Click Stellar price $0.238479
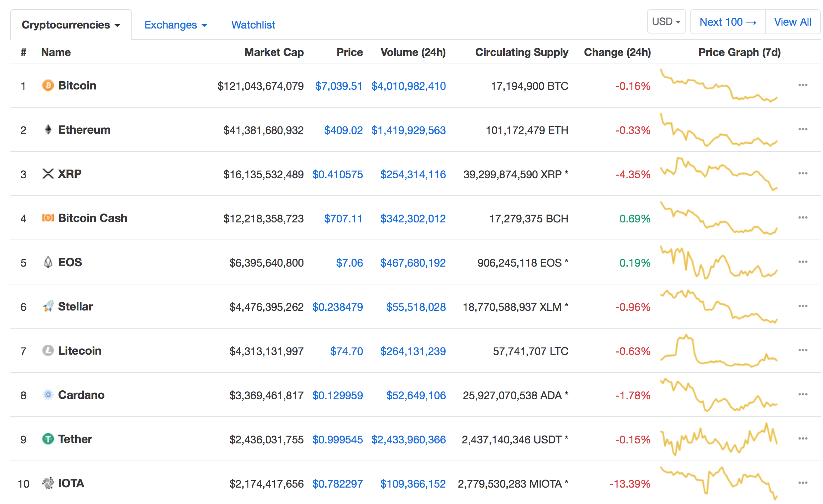Image resolution: width=823 pixels, height=504 pixels. 338,307
